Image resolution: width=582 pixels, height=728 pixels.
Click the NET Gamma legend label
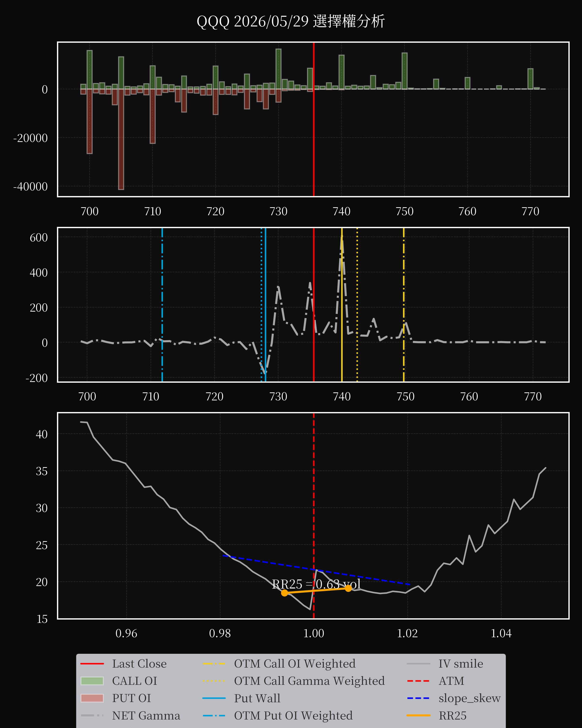click(x=146, y=716)
